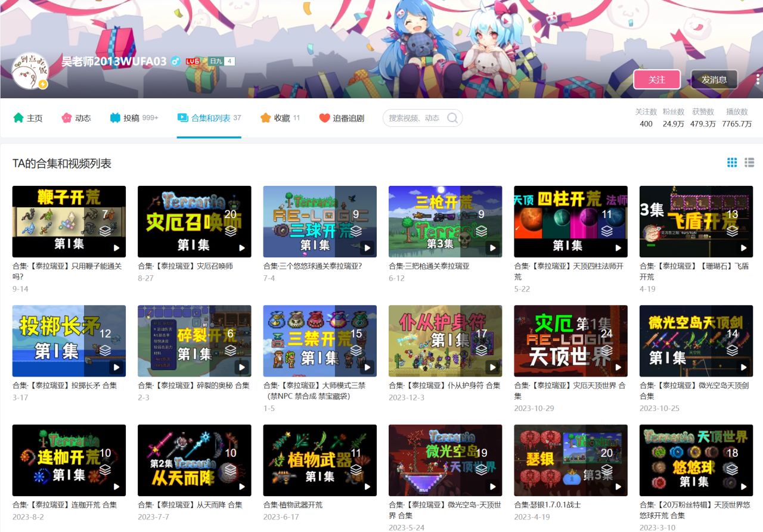
Task: Go to the 主页 tab
Action: pos(28,118)
